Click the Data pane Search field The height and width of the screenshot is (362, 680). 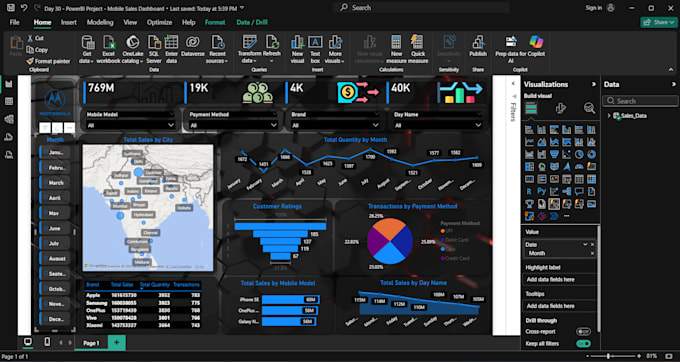pyautogui.click(x=640, y=101)
